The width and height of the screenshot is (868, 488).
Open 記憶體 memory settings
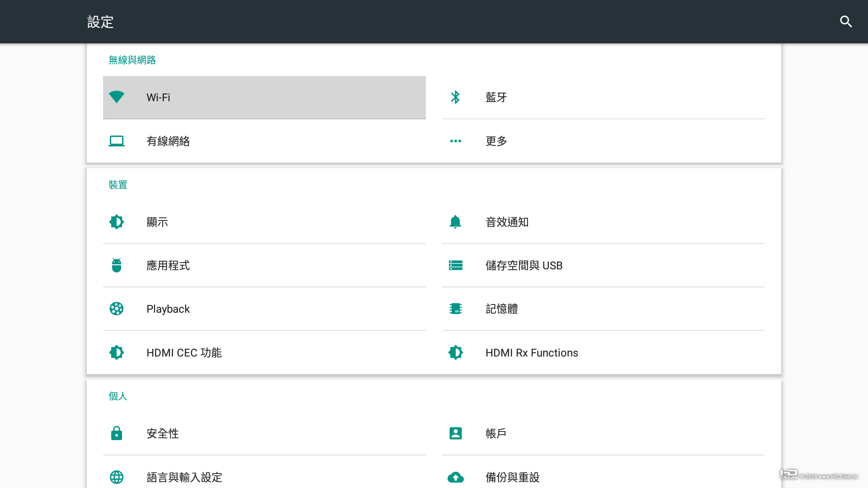coord(604,309)
